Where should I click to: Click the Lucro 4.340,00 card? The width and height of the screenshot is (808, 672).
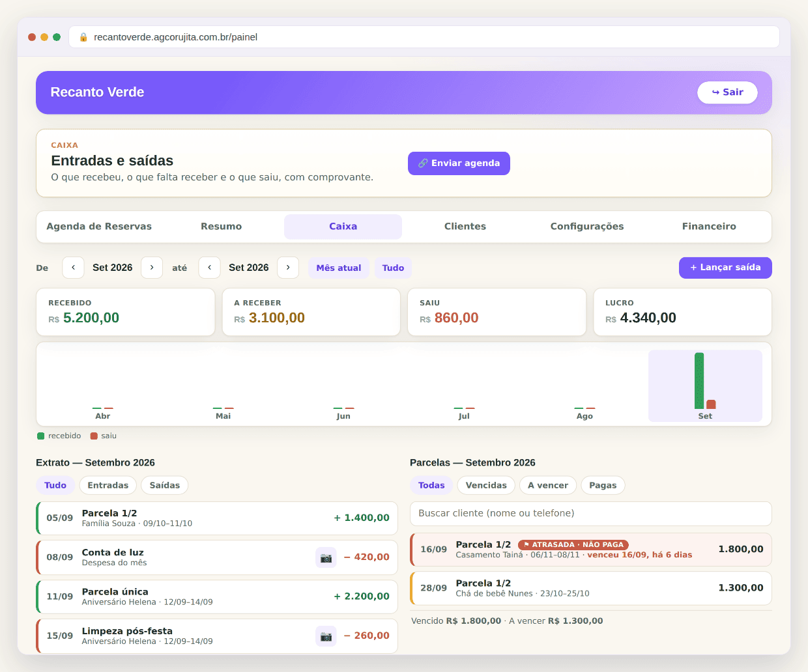pos(683,313)
